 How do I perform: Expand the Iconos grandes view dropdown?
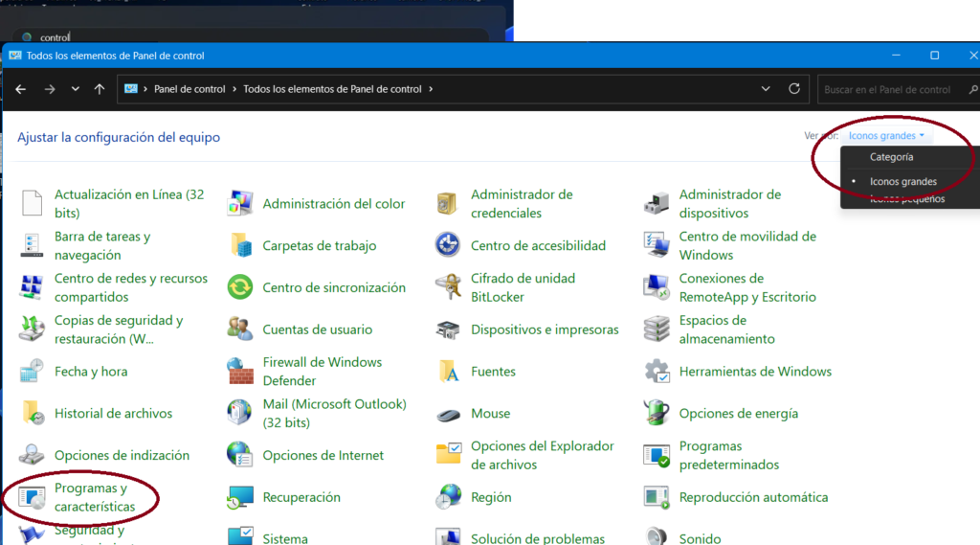(x=886, y=136)
